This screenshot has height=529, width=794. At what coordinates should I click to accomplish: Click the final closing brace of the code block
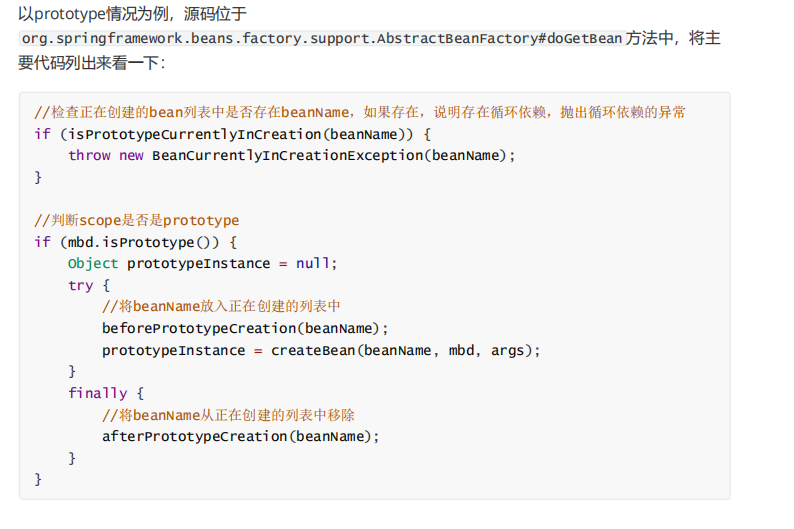[39, 480]
